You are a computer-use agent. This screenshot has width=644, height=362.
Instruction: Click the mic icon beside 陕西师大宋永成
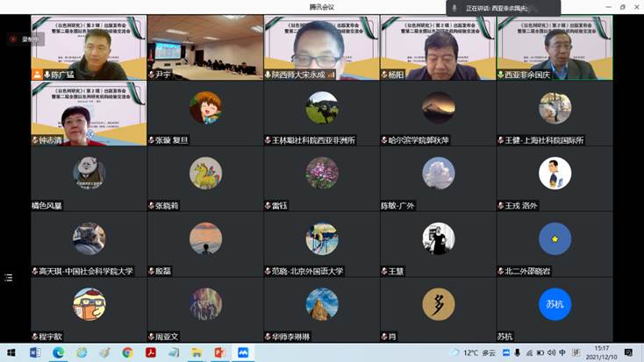coord(268,75)
